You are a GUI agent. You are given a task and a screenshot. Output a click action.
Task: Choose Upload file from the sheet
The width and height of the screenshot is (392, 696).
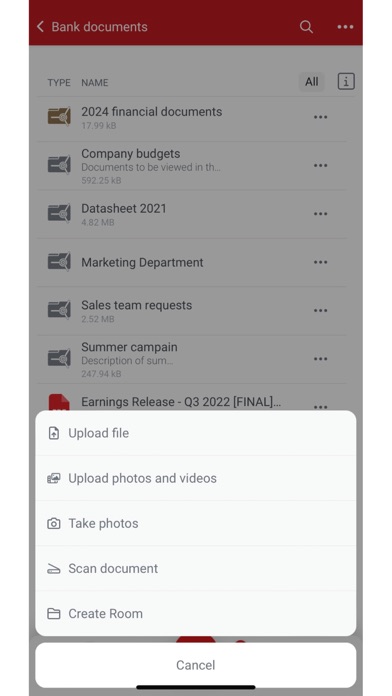click(196, 433)
